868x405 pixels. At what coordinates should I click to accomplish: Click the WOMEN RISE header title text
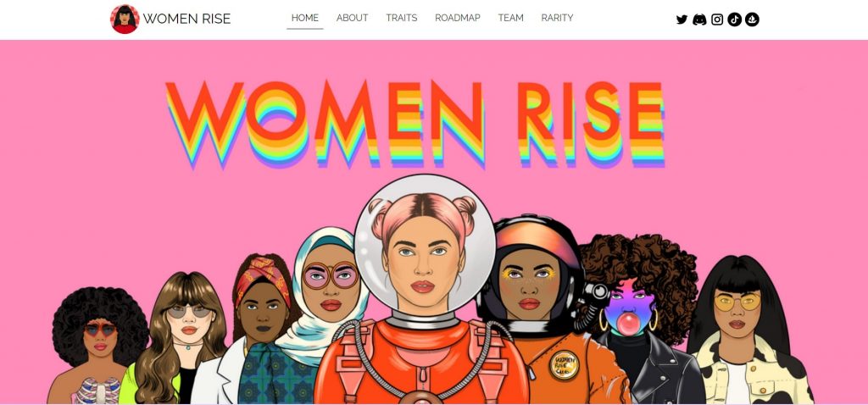186,19
